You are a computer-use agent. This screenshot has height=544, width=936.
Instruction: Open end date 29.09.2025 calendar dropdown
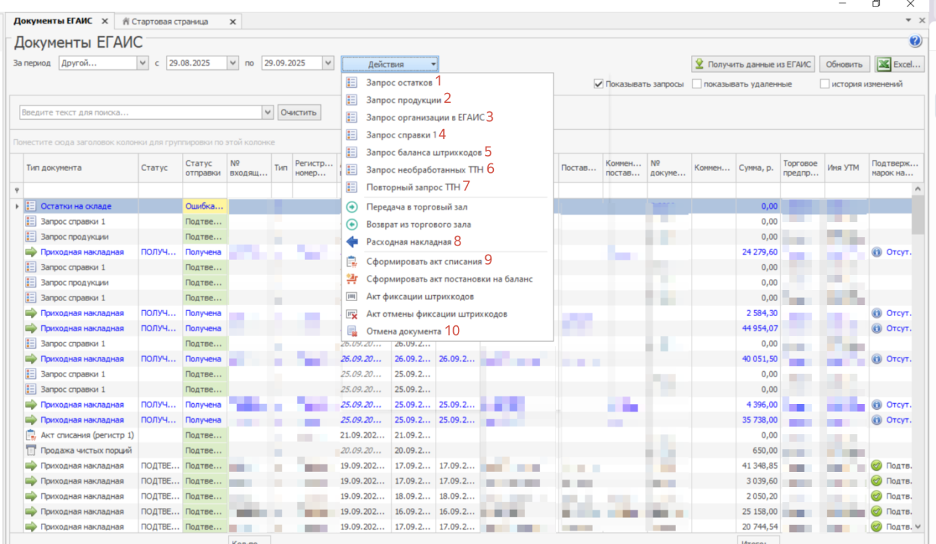coord(328,63)
